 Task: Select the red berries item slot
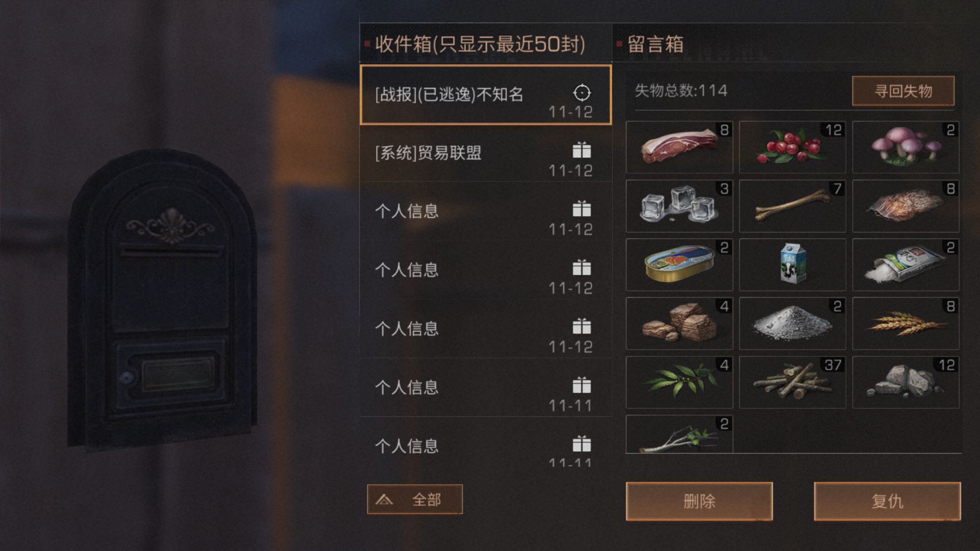[792, 147]
